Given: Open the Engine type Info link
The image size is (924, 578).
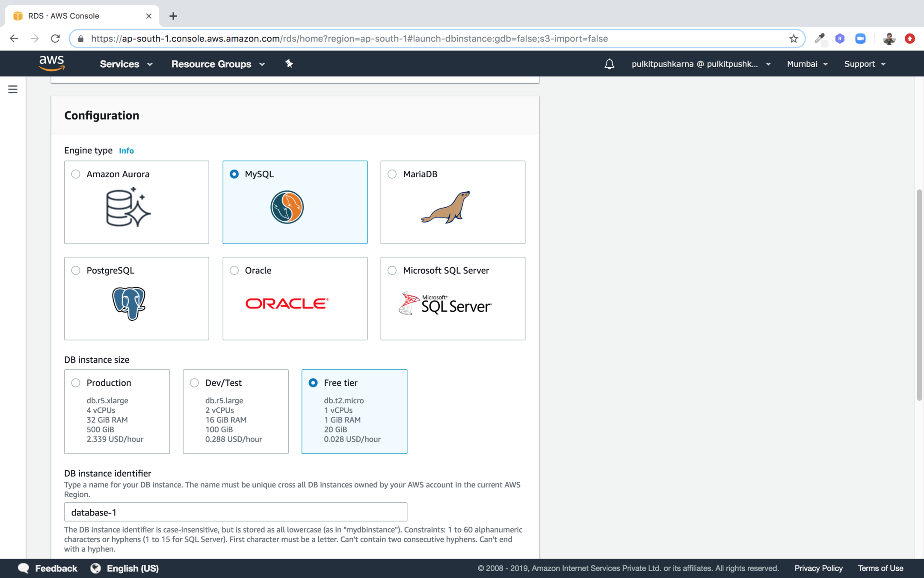Looking at the screenshot, I should 126,151.
